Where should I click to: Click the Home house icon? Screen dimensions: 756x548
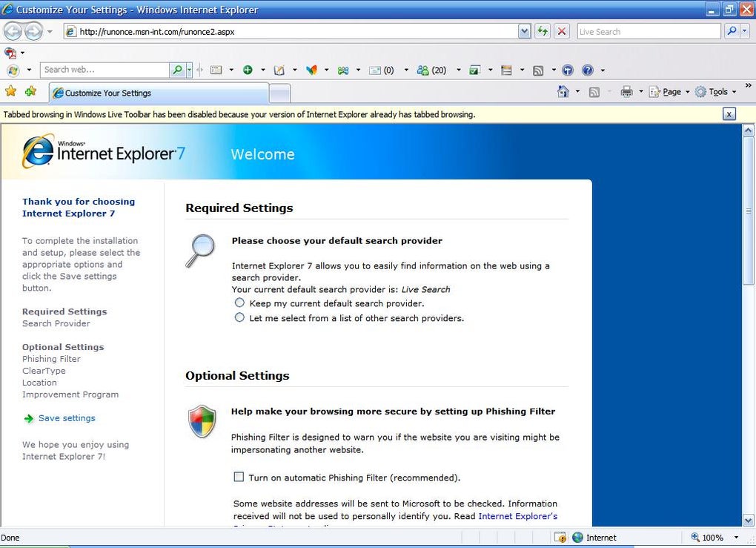pos(563,91)
